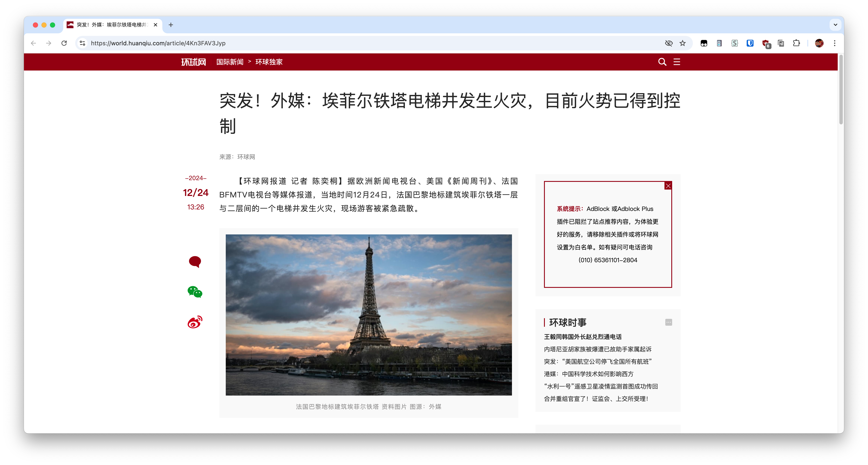Viewport: 868px width, 465px height.
Task: Bookmark the page with the star icon
Action: tap(683, 43)
